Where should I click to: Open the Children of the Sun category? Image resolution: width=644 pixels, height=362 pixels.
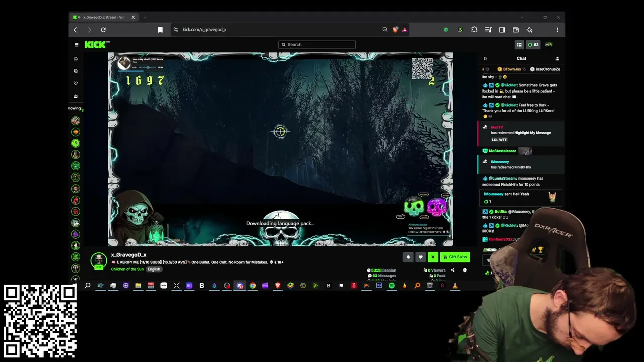coord(127,269)
